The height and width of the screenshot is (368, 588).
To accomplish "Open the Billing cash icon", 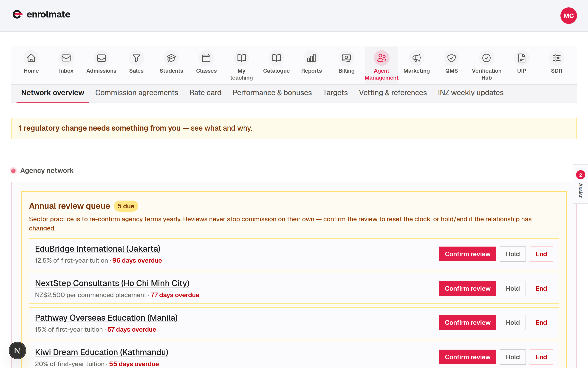I will (346, 58).
